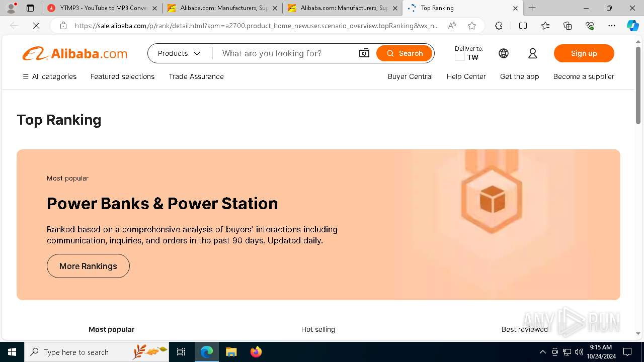This screenshot has width=644, height=362.
Task: Open Featured selections menu
Action: point(122,76)
